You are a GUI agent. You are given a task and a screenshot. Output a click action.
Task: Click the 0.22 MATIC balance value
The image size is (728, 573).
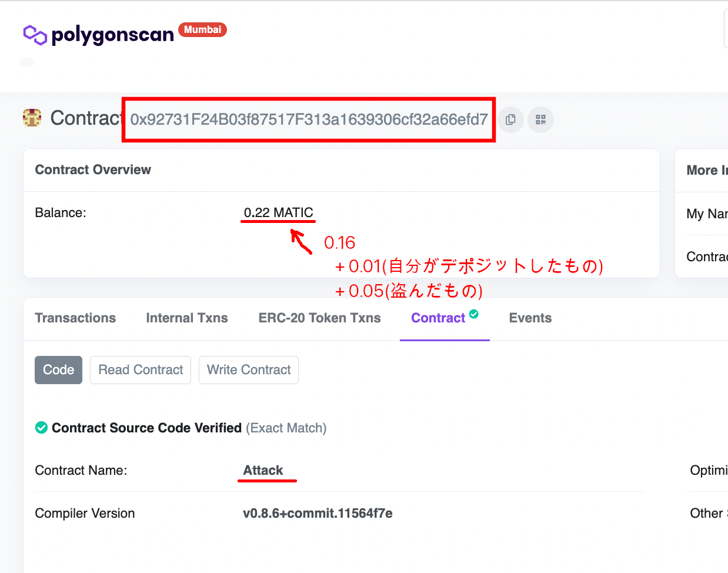click(x=279, y=212)
